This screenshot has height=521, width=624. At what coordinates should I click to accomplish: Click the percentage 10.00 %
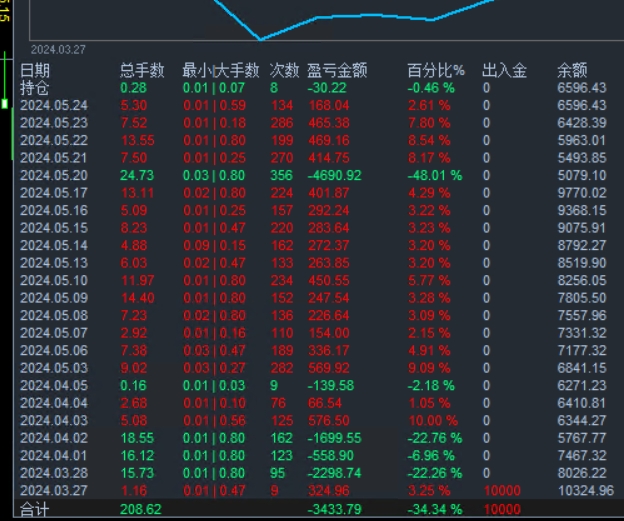(433, 421)
